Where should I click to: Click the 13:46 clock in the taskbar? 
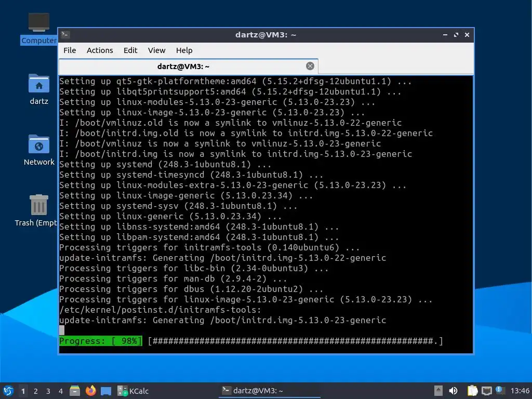pyautogui.click(x=520, y=391)
